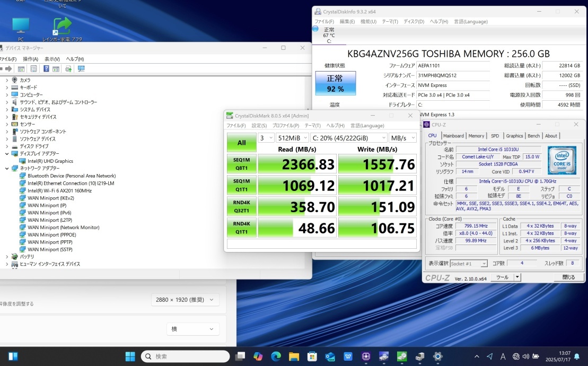Open the 設定(S) menu in CrystalDiskMark

pos(259,126)
